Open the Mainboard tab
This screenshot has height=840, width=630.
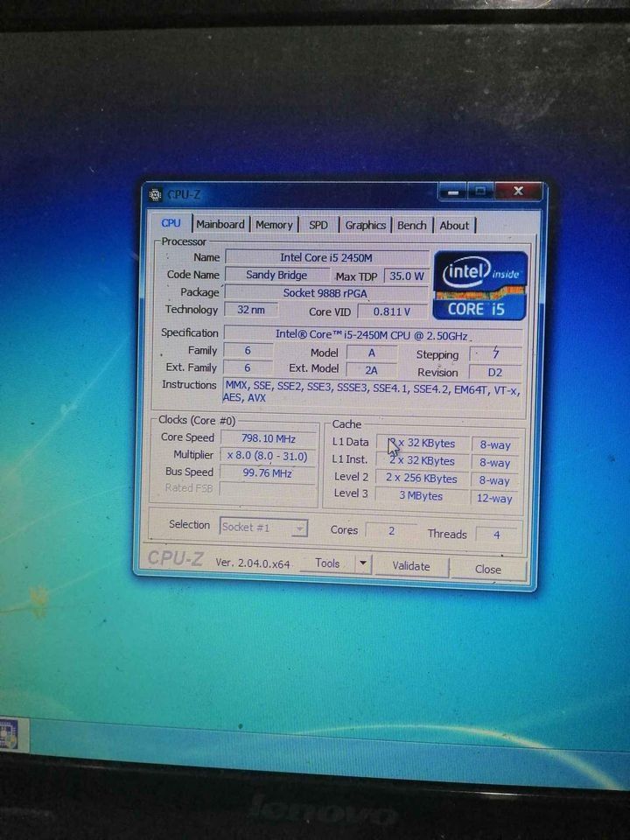click(x=220, y=225)
